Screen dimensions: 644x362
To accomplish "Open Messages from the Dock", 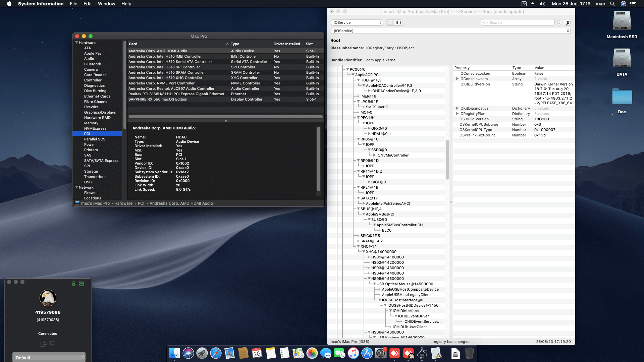I will (326, 353).
